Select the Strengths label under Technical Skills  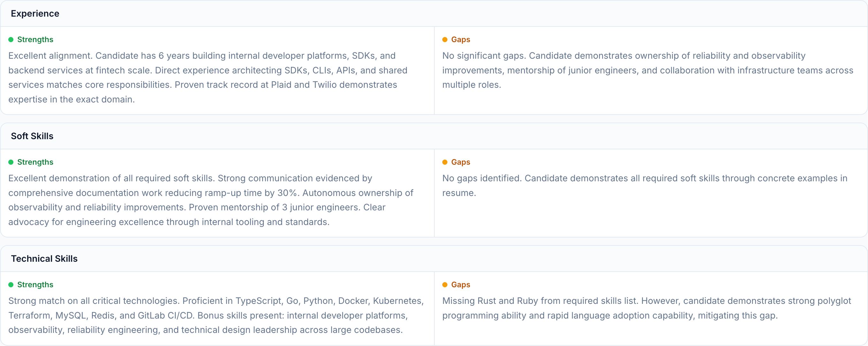tap(35, 285)
